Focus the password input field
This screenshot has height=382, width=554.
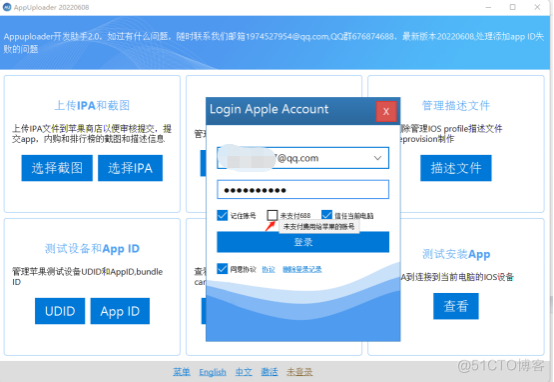pos(303,190)
